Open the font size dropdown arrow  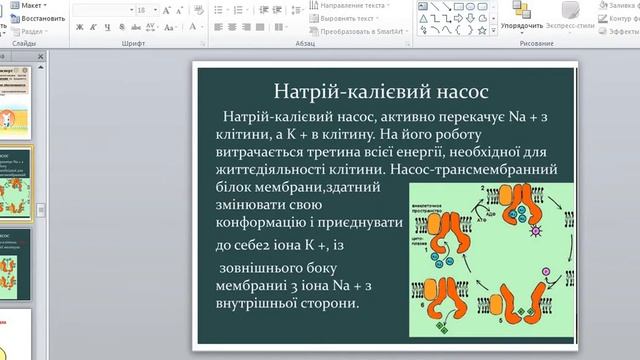click(x=156, y=10)
